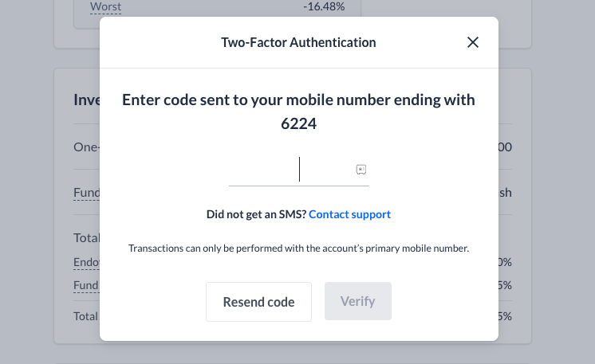Click the bold Inve section heading
Viewport: 595px width, 364px height.
(x=86, y=100)
